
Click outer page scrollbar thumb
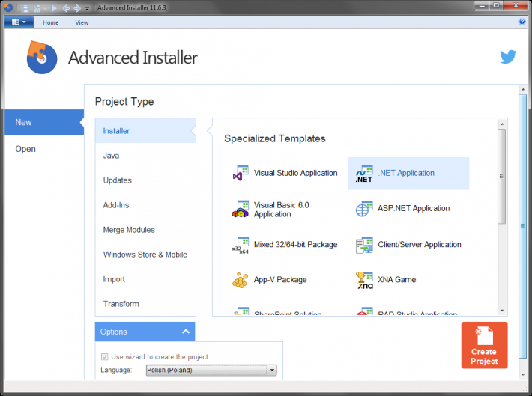pyautogui.click(x=523, y=226)
